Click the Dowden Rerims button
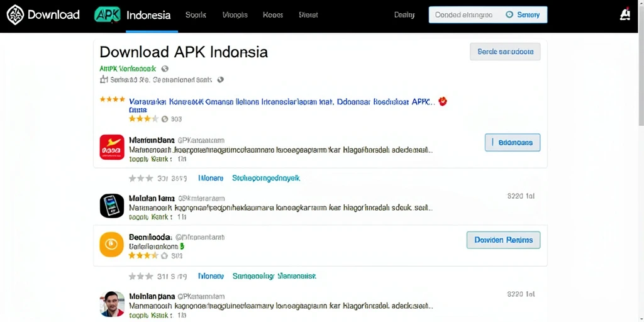The image size is (644, 322). (x=504, y=240)
